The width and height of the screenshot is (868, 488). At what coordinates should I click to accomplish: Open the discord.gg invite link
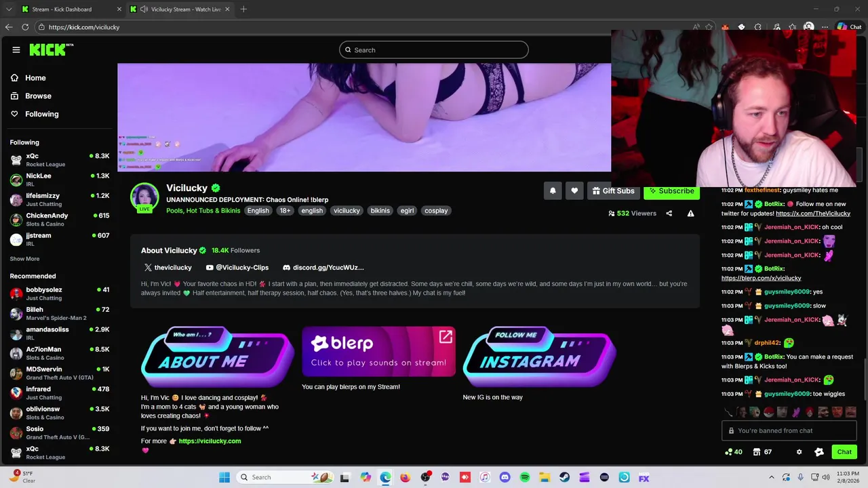click(323, 268)
